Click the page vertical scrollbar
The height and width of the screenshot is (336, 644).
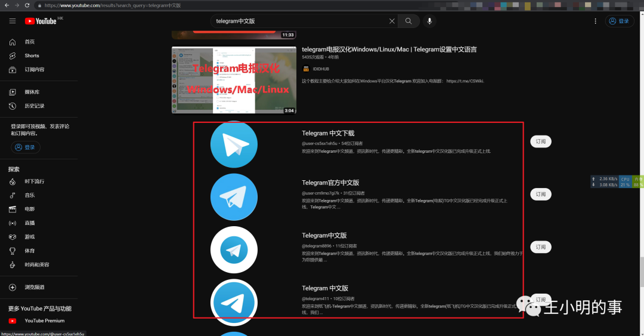(x=642, y=272)
